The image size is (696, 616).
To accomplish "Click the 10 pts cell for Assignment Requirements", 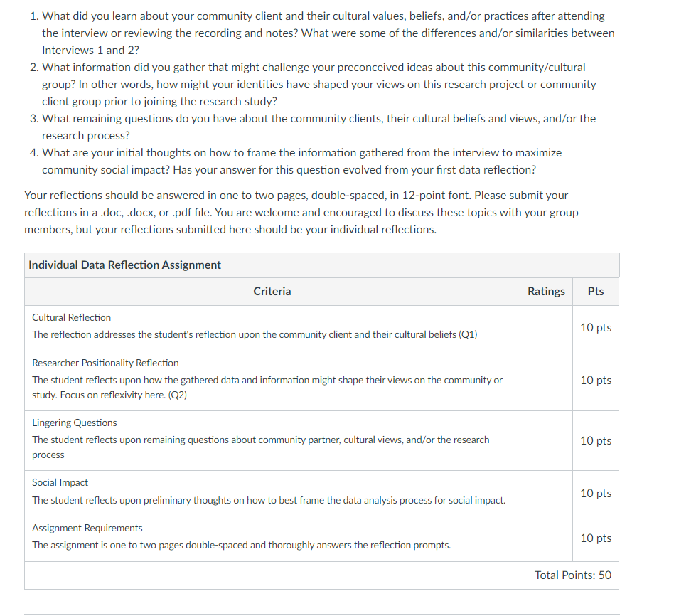I will pos(596,538).
